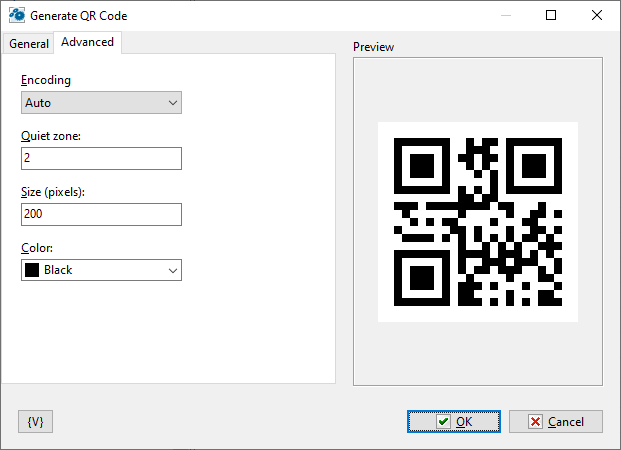621x450 pixels.
Task: Select the Advanced tab
Action: pos(88,42)
